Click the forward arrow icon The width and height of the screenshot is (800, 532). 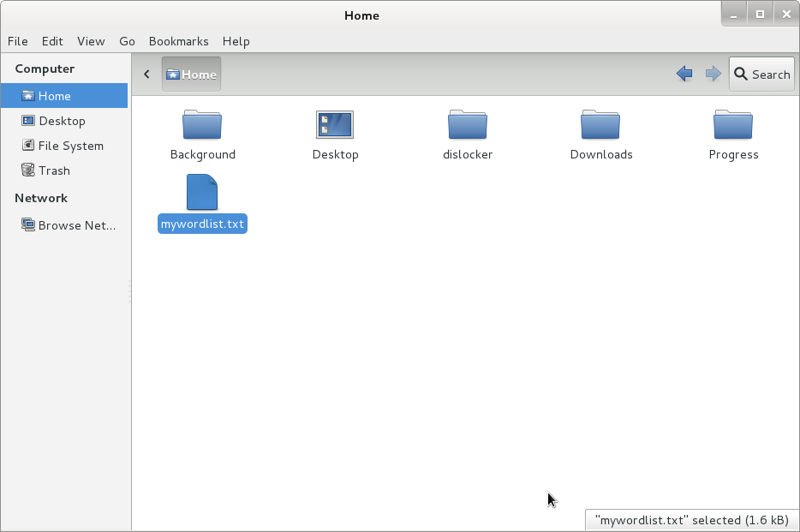[713, 75]
